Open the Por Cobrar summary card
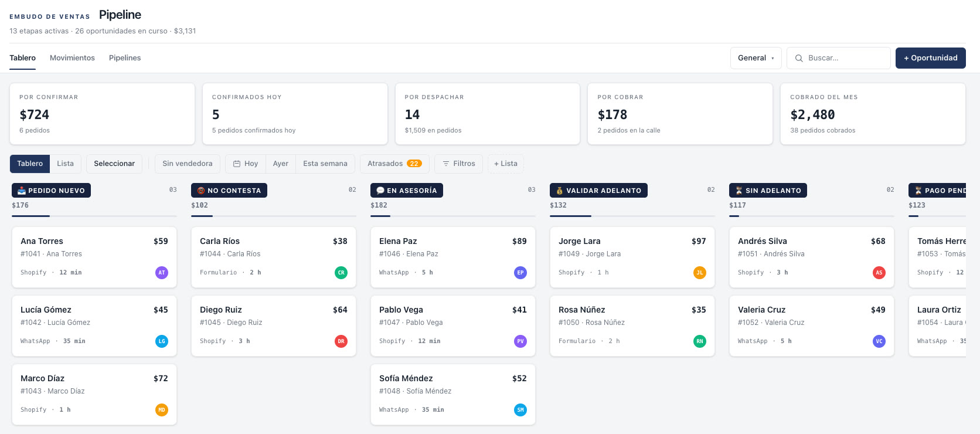980x434 pixels. pyautogui.click(x=680, y=114)
